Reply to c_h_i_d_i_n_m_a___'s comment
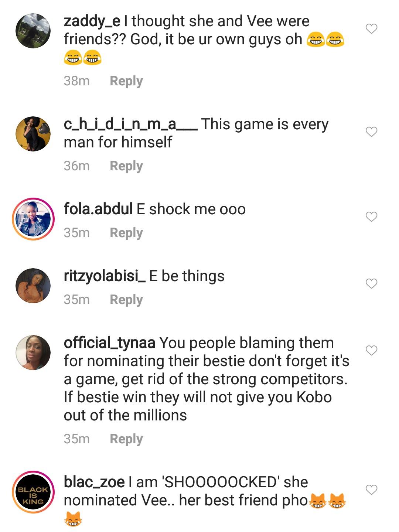This screenshot has height=532, width=399. [x=126, y=166]
